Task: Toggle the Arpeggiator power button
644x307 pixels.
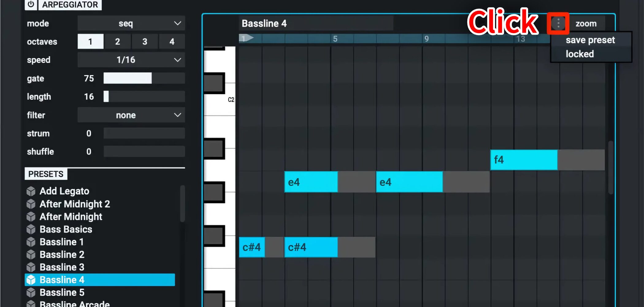Action: 31,5
